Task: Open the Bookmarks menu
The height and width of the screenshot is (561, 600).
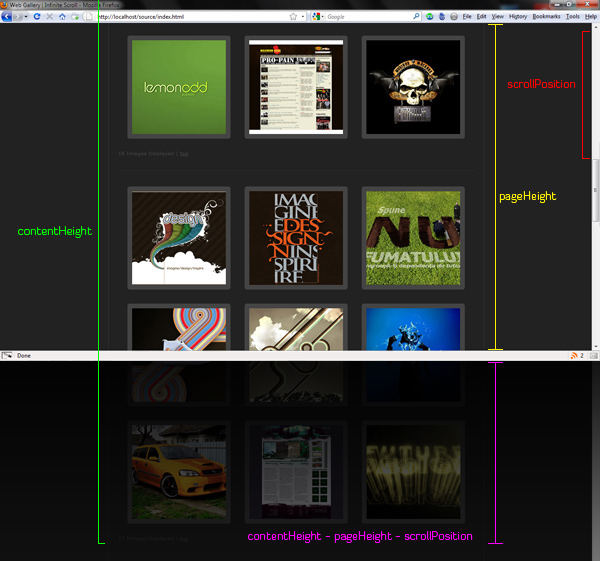Action: click(x=546, y=16)
